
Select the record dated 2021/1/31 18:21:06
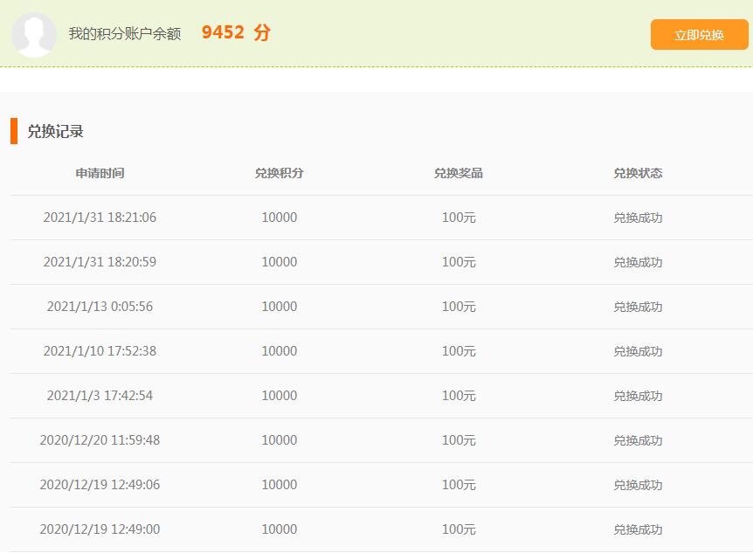(100, 218)
